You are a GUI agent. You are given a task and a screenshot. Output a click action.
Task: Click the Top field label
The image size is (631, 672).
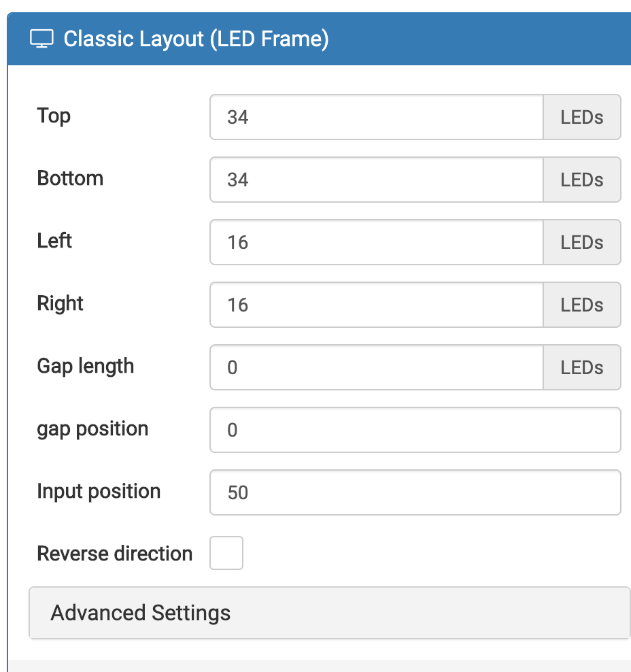coord(54,116)
